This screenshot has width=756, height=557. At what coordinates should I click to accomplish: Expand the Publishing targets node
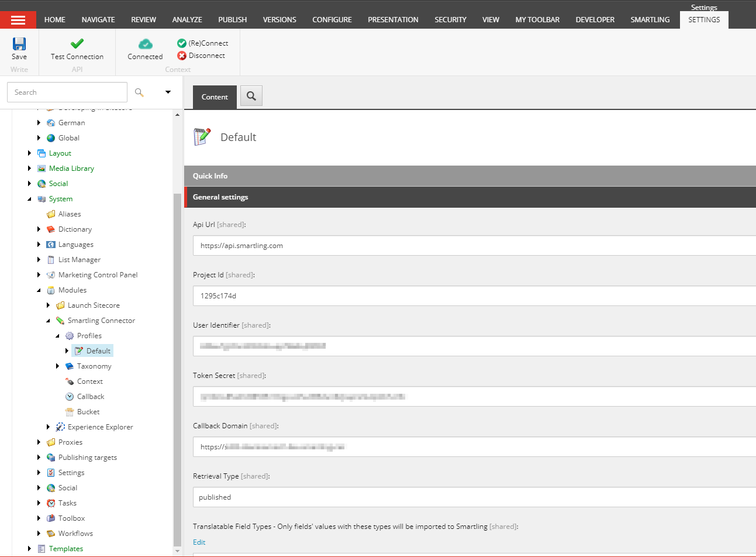pos(39,458)
